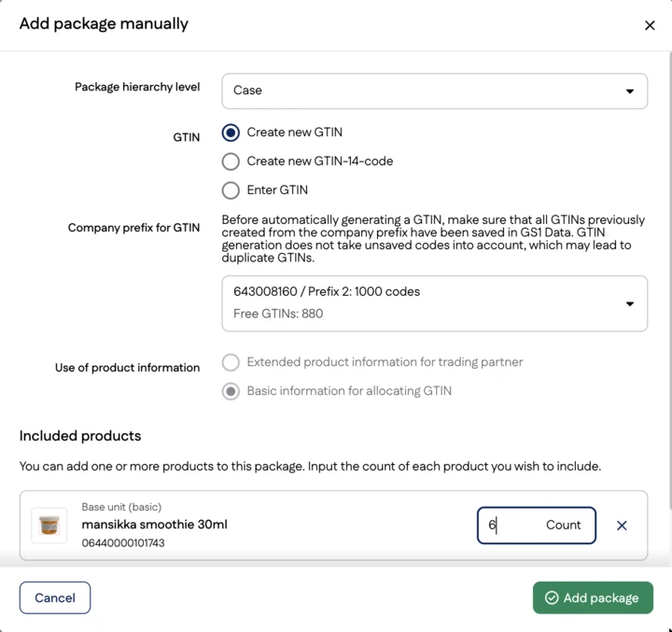672x632 pixels.
Task: Focus the Count input field
Action: tap(536, 526)
